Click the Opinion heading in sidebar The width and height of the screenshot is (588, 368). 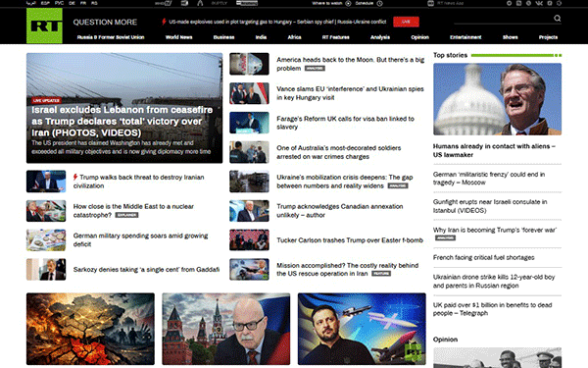[445, 340]
